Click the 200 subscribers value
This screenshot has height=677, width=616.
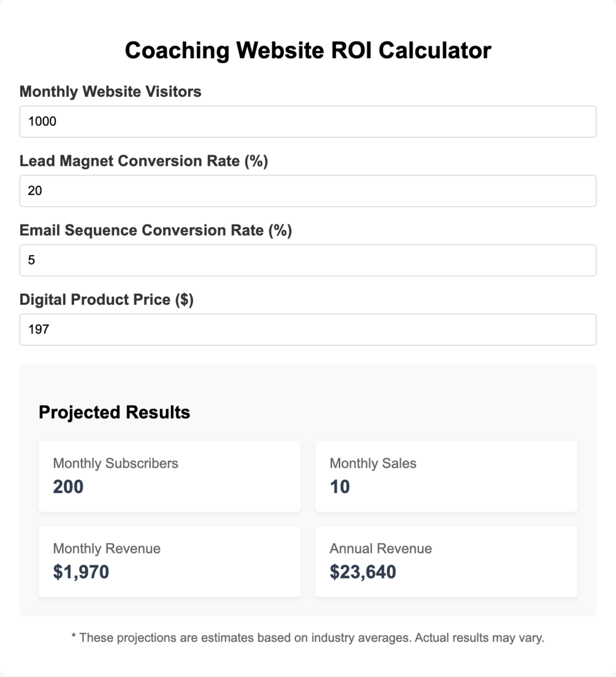tap(68, 487)
